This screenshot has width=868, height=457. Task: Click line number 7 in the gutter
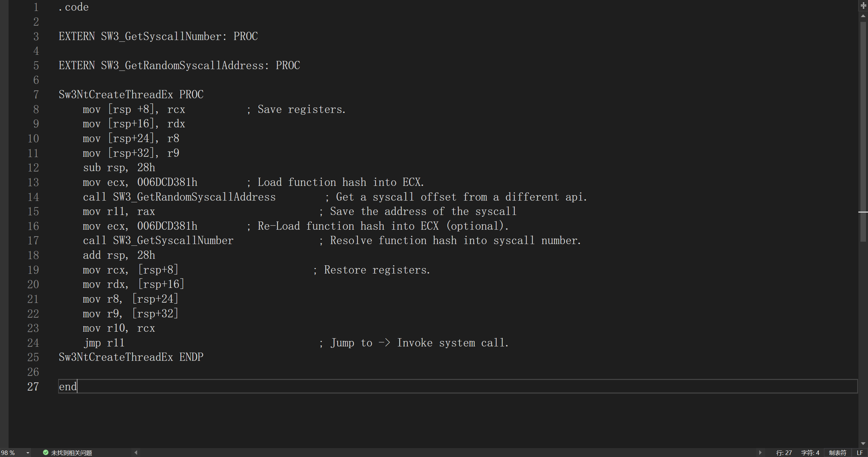(x=36, y=95)
